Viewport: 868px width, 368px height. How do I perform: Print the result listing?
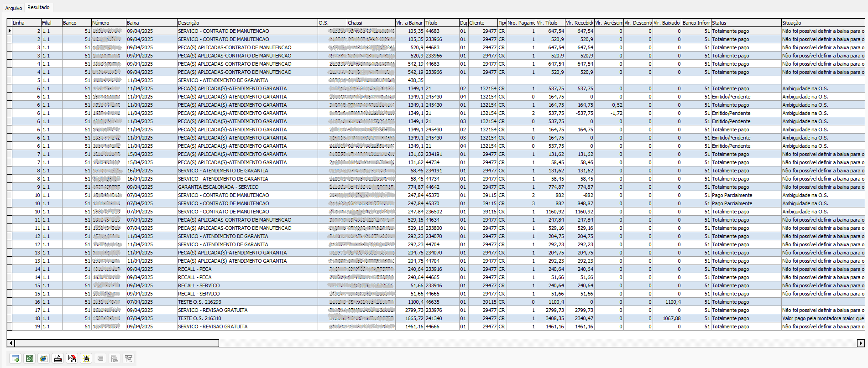58,358
